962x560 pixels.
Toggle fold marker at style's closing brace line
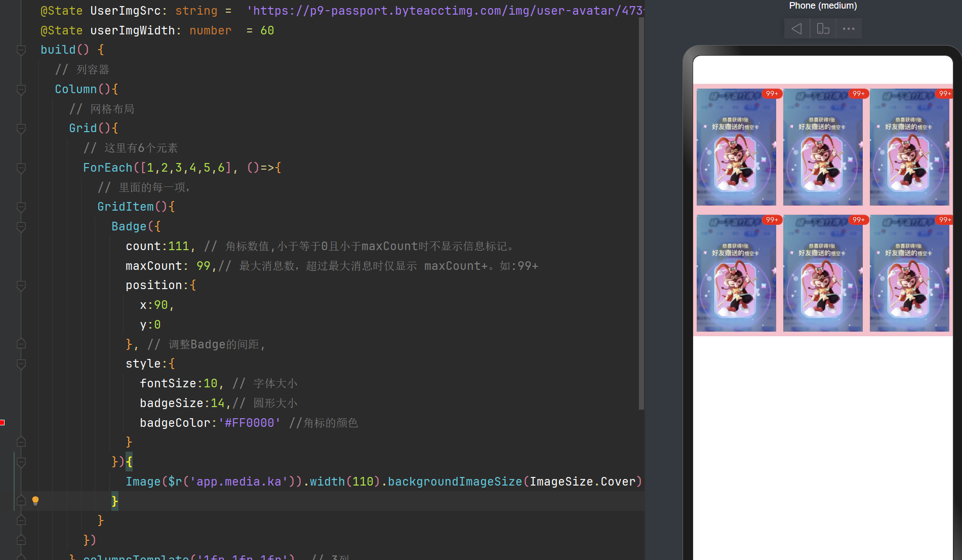[21, 442]
